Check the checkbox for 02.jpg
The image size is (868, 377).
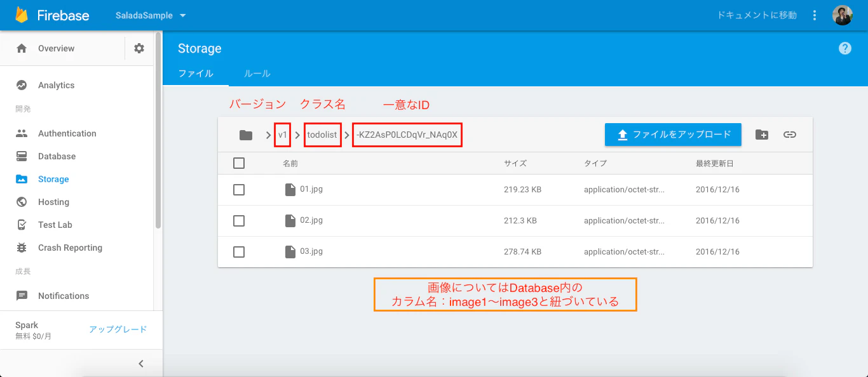tap(239, 221)
